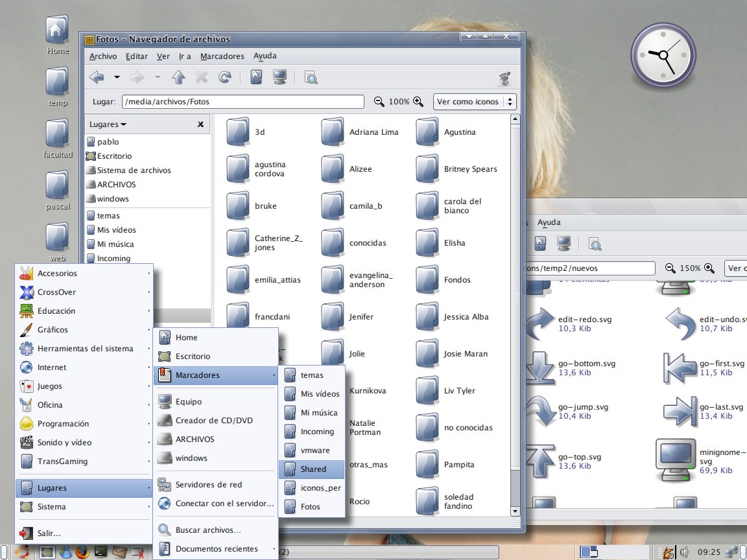
Task: Expand the Gráficos submenu
Action: point(84,329)
